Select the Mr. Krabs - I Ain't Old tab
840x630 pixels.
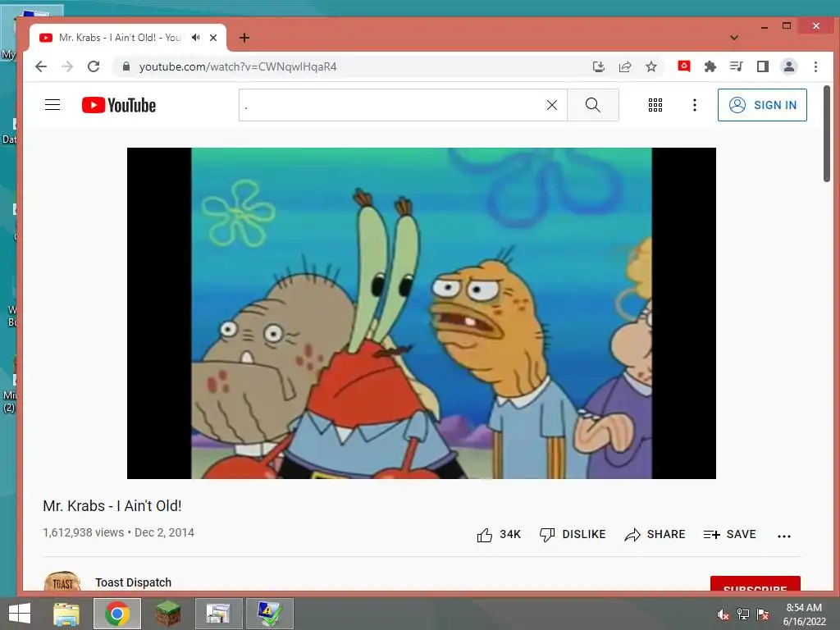click(x=121, y=38)
